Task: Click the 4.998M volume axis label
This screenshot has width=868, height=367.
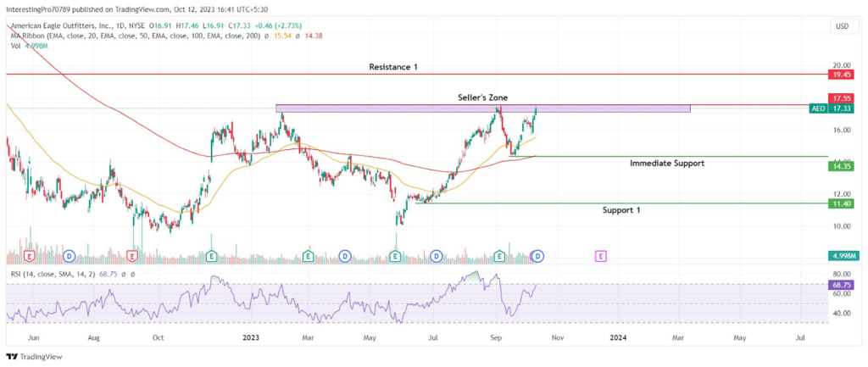Action: [x=843, y=256]
